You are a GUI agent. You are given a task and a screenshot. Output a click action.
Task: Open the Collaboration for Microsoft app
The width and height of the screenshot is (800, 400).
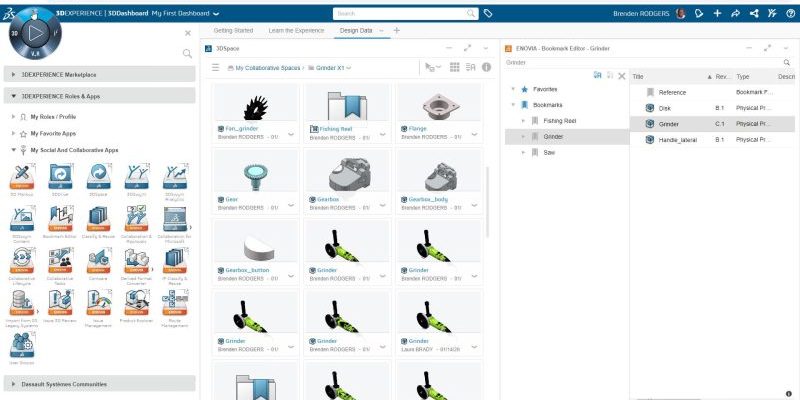click(x=174, y=218)
